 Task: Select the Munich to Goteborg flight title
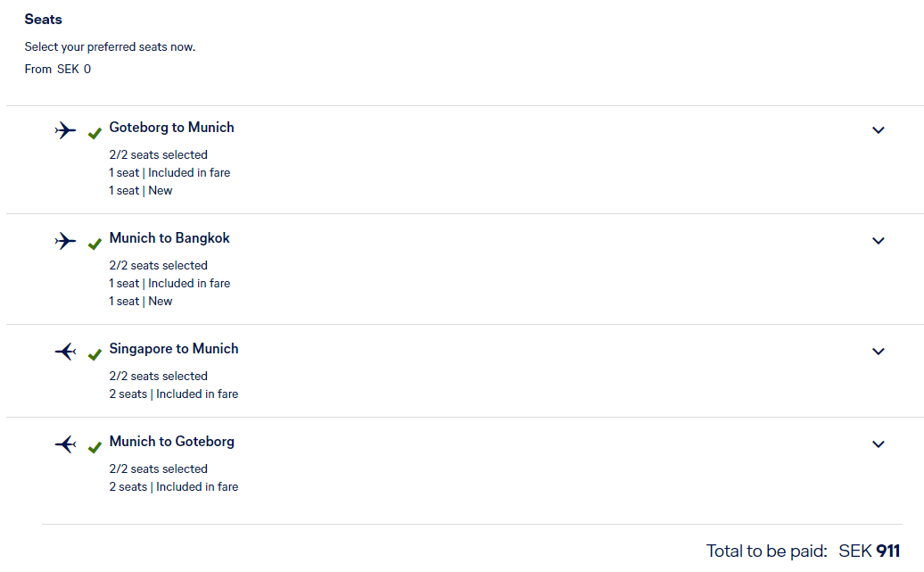coord(171,442)
